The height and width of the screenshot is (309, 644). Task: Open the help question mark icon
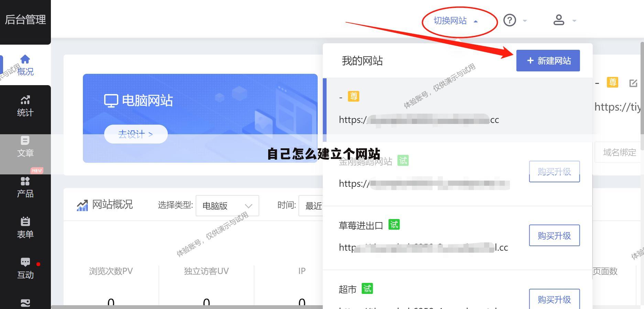pyautogui.click(x=509, y=21)
